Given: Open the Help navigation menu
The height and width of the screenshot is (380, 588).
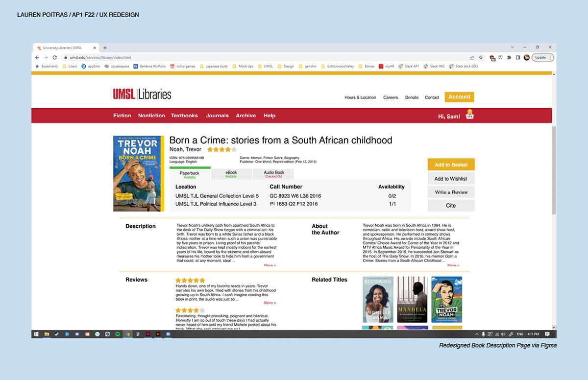Looking at the screenshot, I should tap(269, 116).
